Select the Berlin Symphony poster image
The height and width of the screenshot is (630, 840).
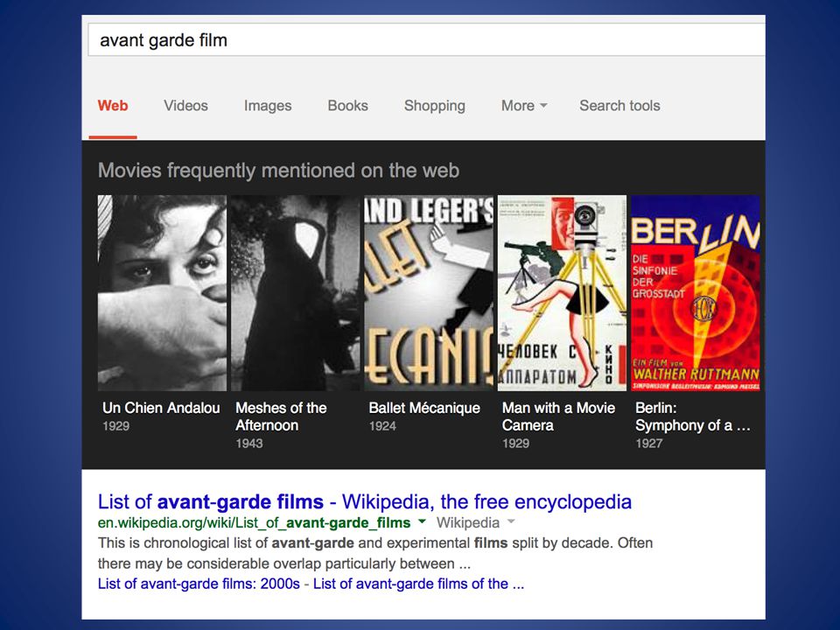[x=696, y=293]
